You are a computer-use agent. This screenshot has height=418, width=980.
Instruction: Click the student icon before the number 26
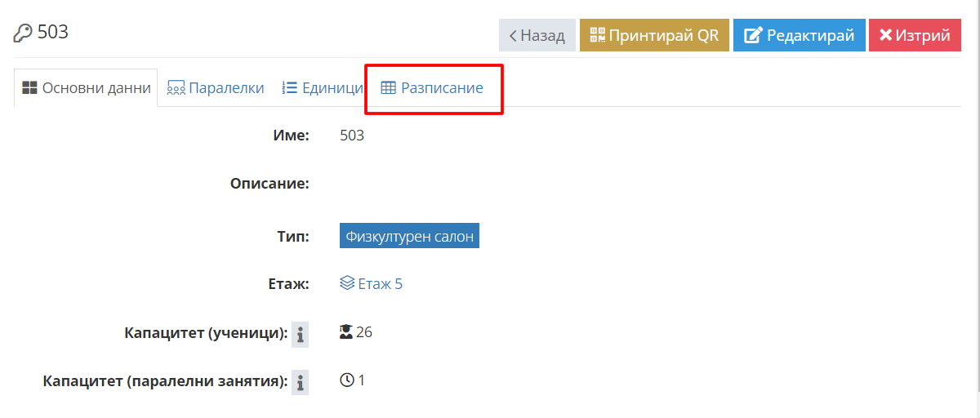pos(346,332)
